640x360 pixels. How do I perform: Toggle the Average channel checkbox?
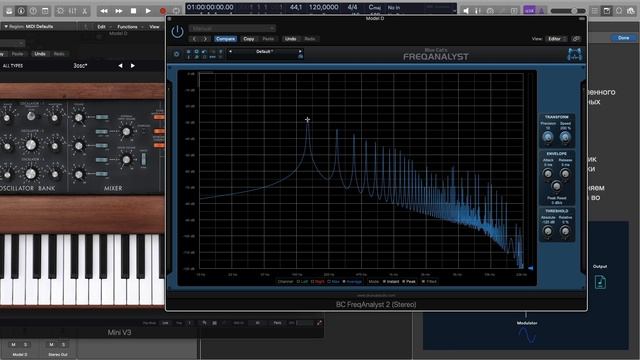344,282
